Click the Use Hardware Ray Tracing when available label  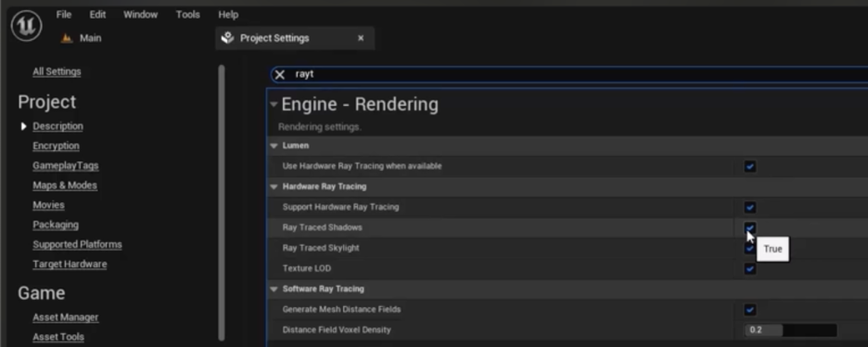click(x=362, y=166)
